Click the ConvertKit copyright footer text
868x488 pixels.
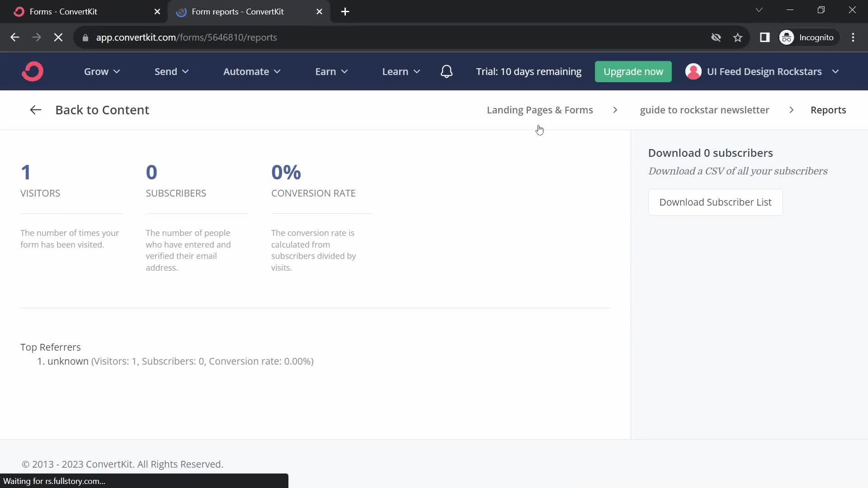[x=123, y=464]
